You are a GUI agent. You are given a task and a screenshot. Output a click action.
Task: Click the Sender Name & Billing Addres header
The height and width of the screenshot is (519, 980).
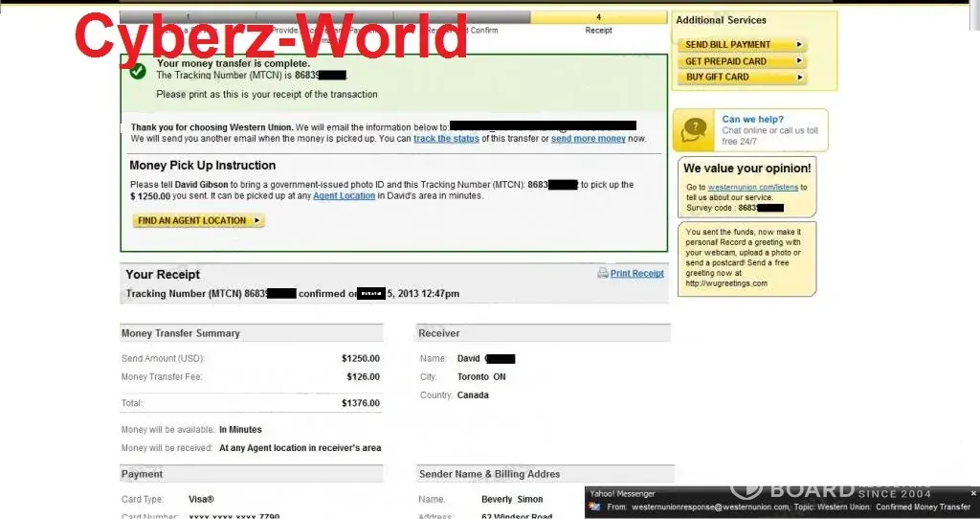tap(546, 474)
